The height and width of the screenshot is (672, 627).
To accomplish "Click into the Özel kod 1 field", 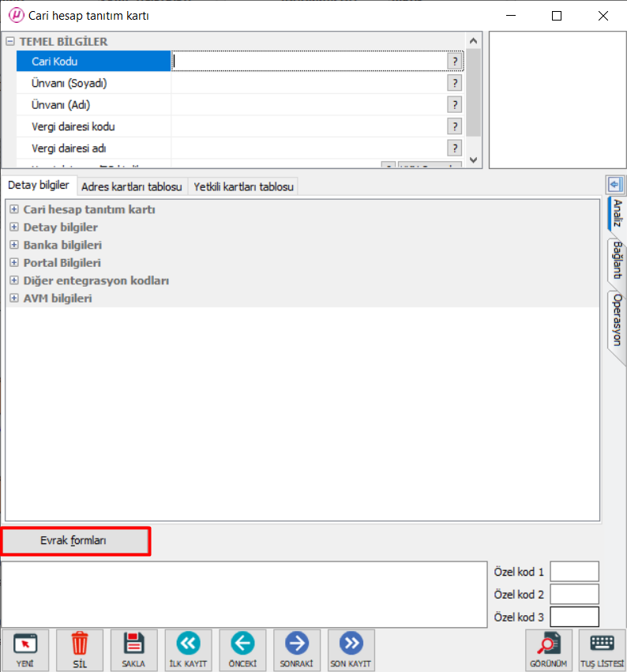I will click(574, 572).
